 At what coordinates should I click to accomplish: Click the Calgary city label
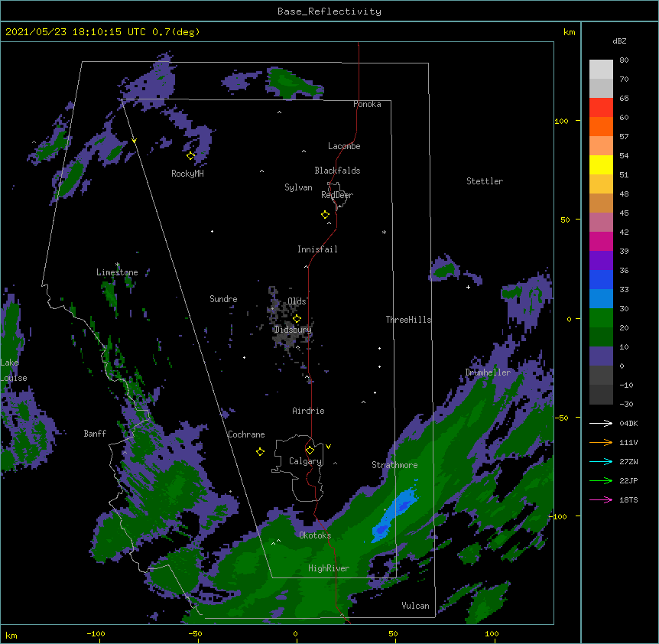click(305, 461)
